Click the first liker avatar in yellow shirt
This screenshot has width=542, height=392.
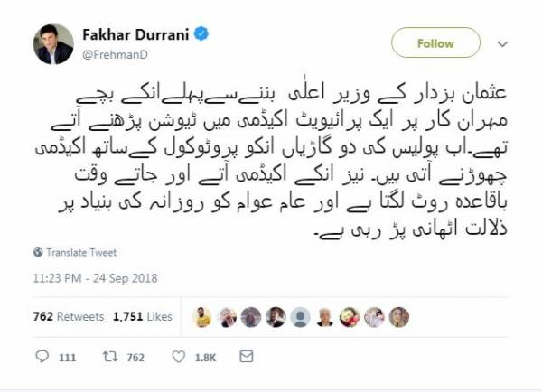tap(202, 317)
